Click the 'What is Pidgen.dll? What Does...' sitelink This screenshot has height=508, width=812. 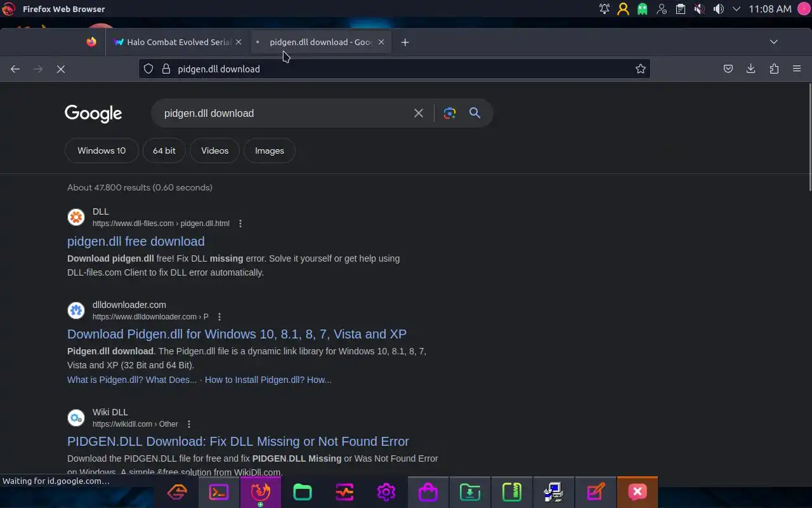pos(132,380)
